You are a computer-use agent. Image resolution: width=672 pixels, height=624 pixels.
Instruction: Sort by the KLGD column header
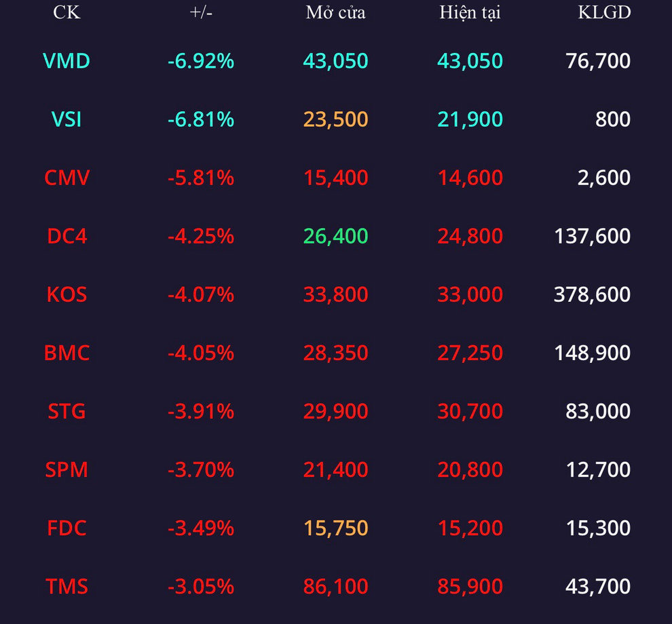(x=604, y=12)
